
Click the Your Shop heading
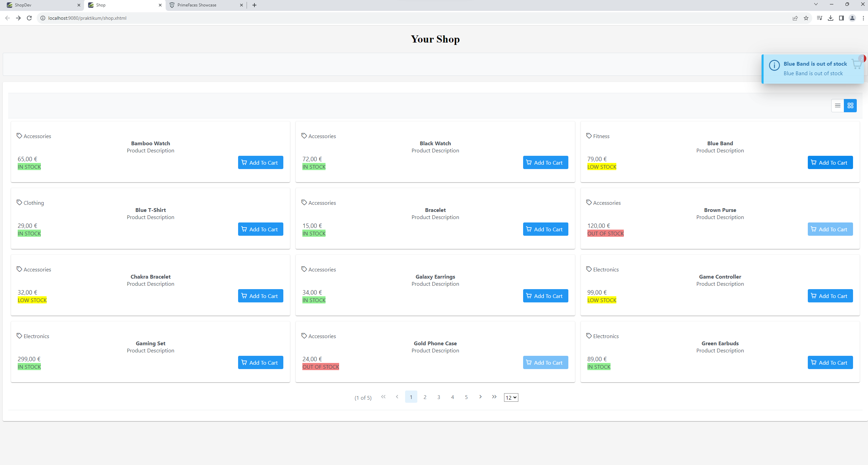point(435,39)
